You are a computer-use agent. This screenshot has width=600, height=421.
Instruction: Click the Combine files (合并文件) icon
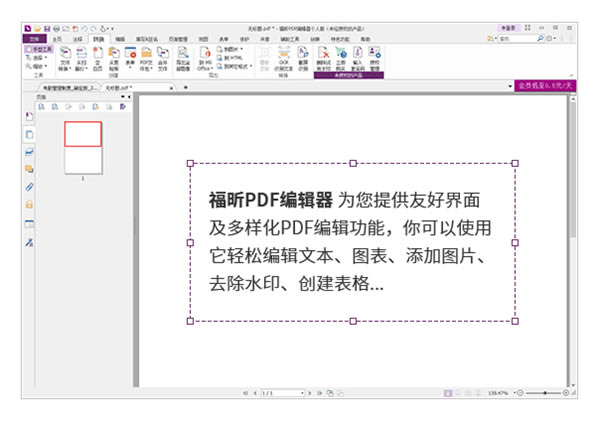tap(163, 59)
